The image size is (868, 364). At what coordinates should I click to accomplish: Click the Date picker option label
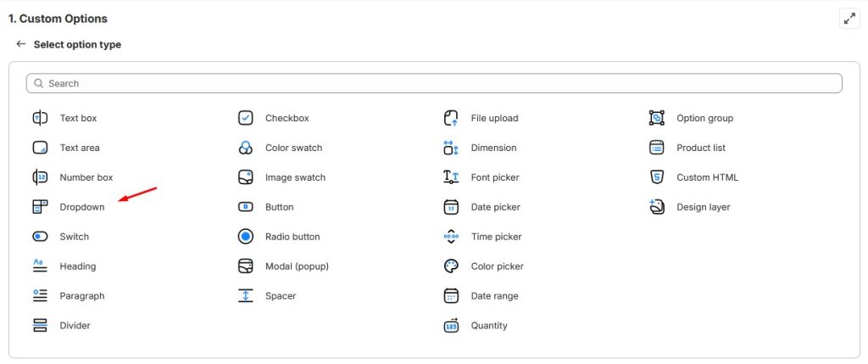point(495,207)
